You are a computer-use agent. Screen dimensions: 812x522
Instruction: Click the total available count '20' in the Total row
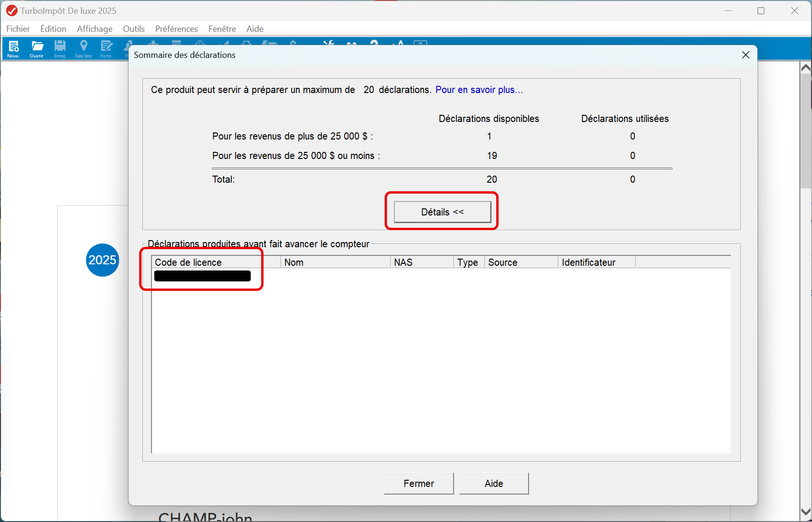click(492, 179)
